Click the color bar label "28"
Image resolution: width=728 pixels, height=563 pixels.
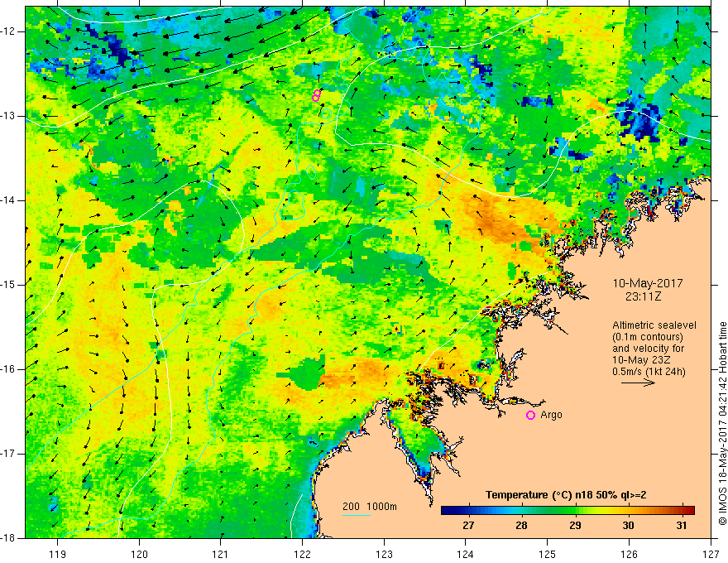[x=521, y=526]
